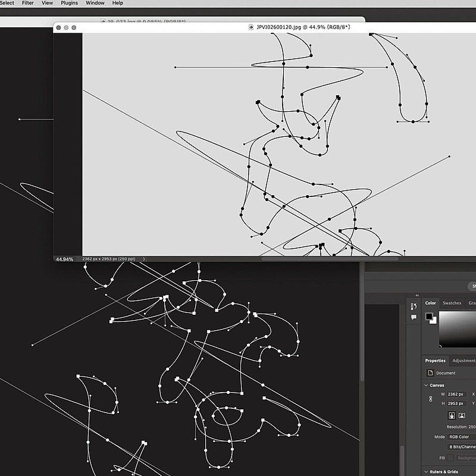Image resolution: width=476 pixels, height=476 pixels.
Task: Open the Comments panel icon
Action: tap(414, 318)
